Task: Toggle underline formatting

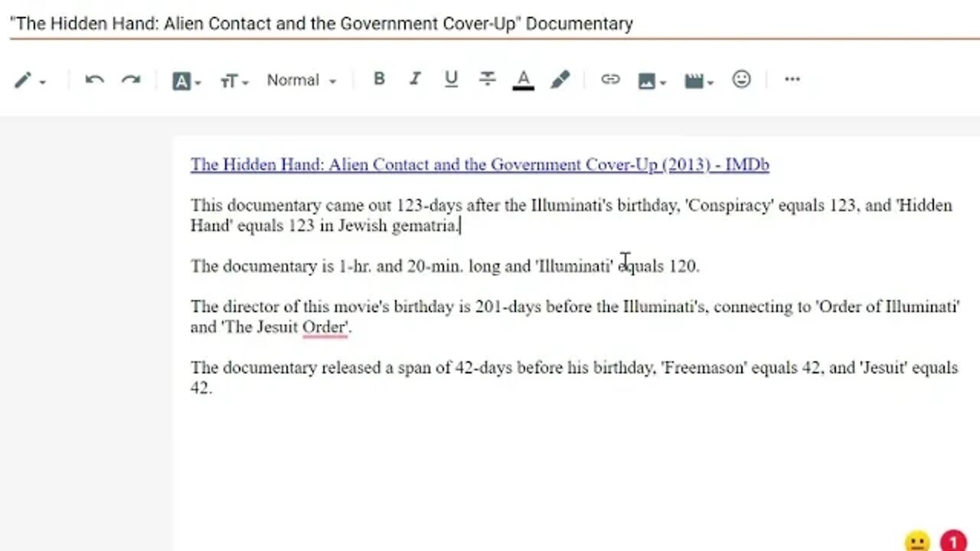Action: point(451,79)
